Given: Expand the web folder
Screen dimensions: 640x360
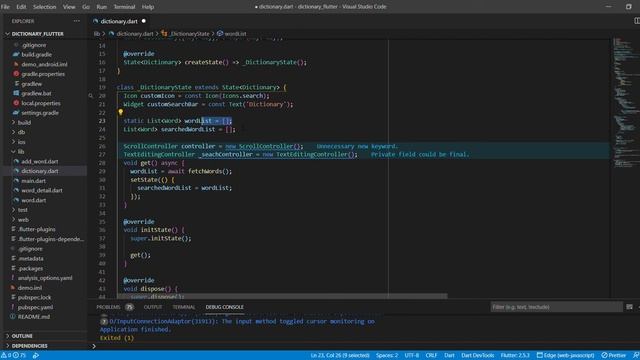Looking at the screenshot, I should [x=23, y=220].
